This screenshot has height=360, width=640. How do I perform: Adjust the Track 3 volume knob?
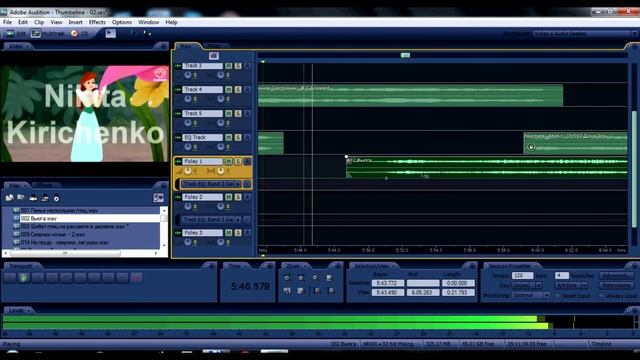[188, 75]
